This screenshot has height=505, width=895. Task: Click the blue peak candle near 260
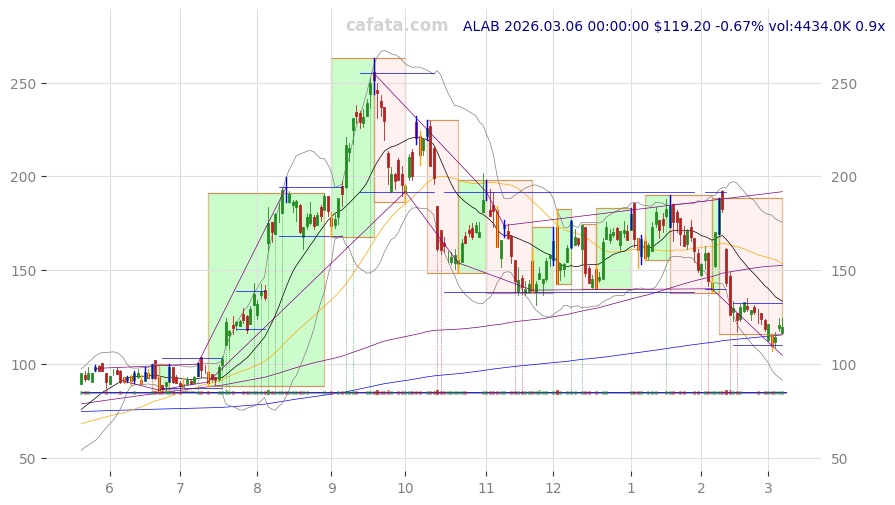(x=374, y=68)
